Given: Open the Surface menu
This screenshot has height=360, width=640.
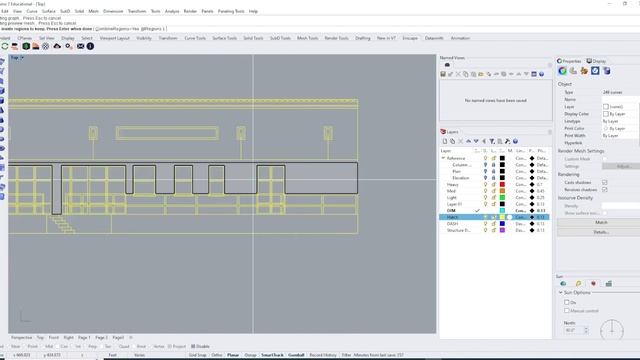Looking at the screenshot, I should click(x=49, y=11).
